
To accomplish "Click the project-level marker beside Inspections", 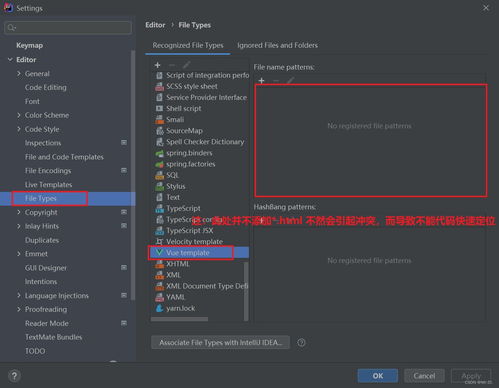I will (124, 143).
